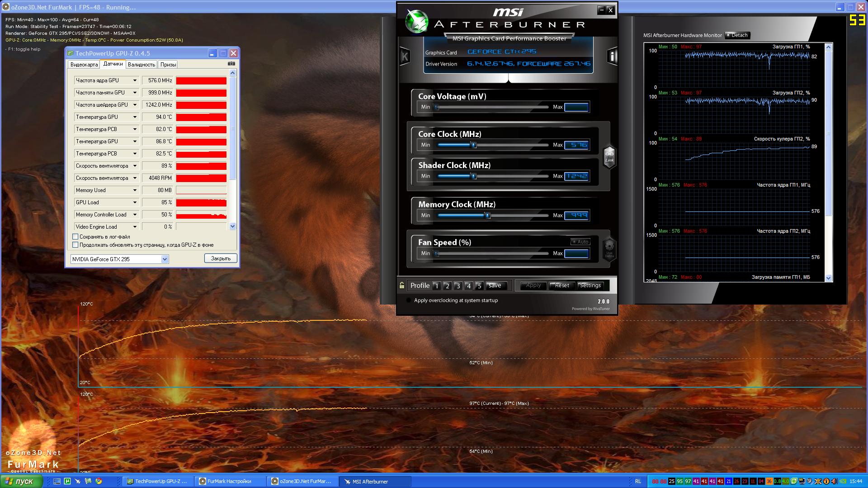Launch GPU-Z from Quick Launch

(88, 481)
